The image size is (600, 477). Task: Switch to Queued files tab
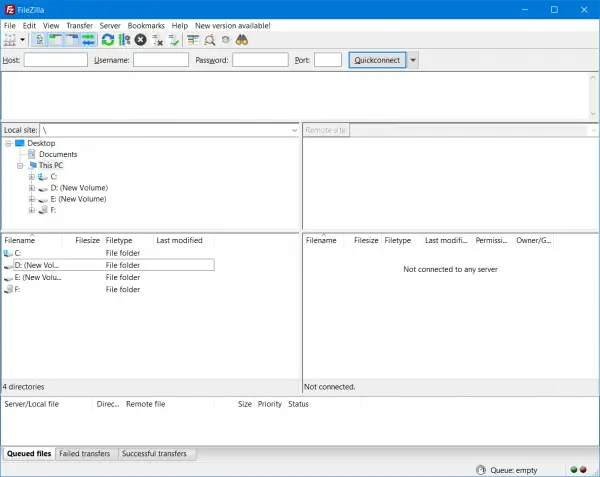29,454
